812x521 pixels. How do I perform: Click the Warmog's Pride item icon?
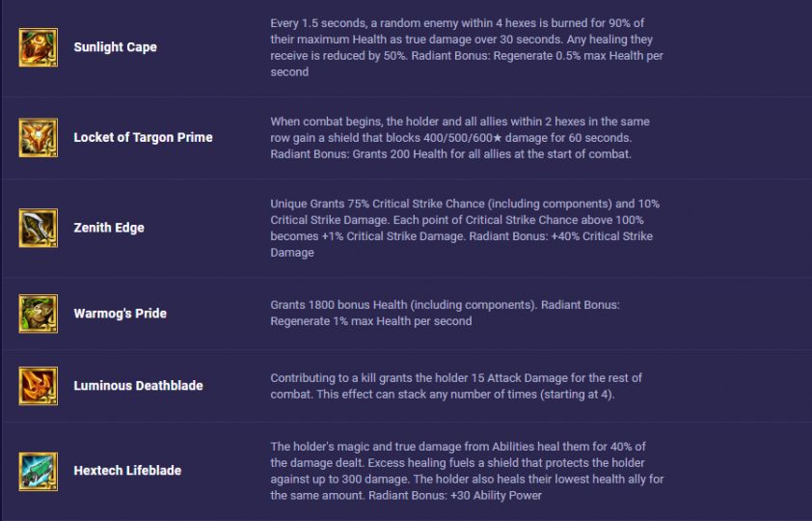click(x=39, y=314)
